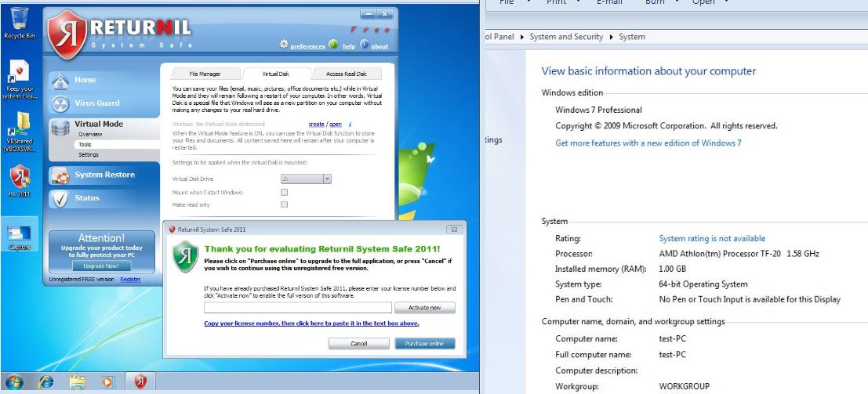Image resolution: width=868 pixels, height=394 pixels.
Task: Click the 'create' virtual disk link
Action: coord(316,125)
